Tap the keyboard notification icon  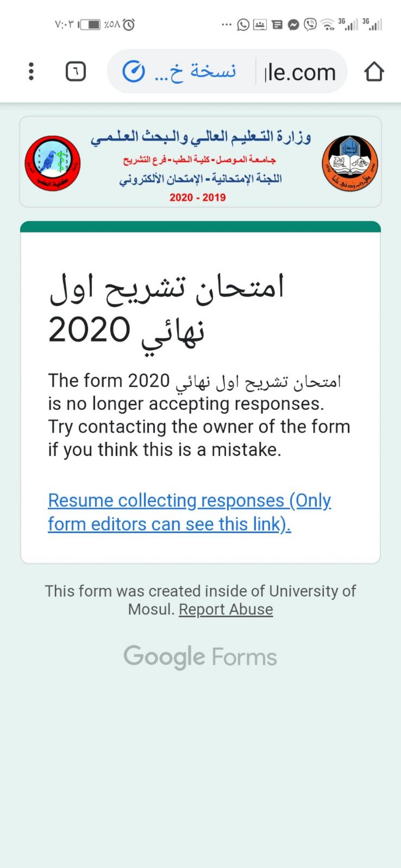(x=260, y=25)
